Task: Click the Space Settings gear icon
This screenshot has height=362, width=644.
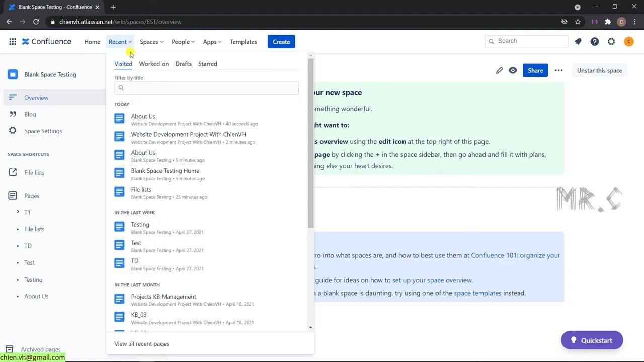Action: pyautogui.click(x=13, y=131)
